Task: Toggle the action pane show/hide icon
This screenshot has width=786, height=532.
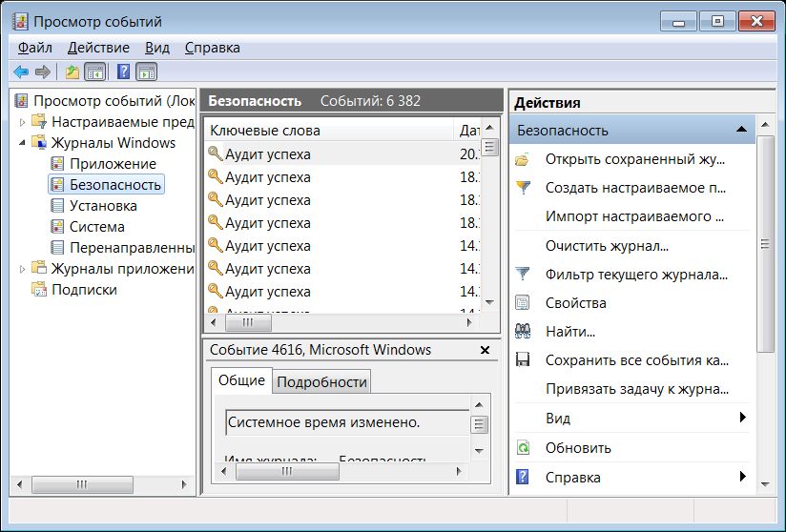Action: 146,72
